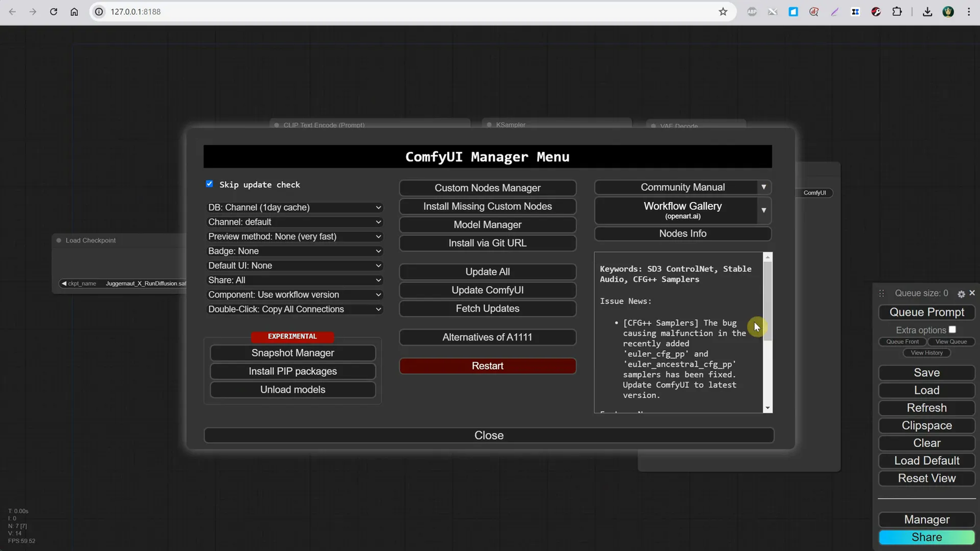Screen dimensions: 980x551
Task: Open the Manager button in side panel
Action: (x=927, y=520)
